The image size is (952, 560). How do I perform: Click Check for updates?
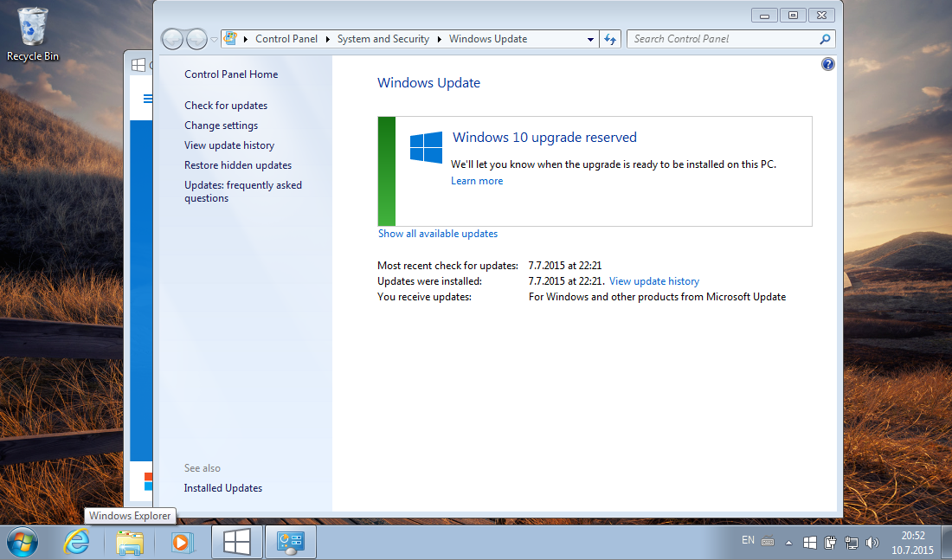coord(226,105)
